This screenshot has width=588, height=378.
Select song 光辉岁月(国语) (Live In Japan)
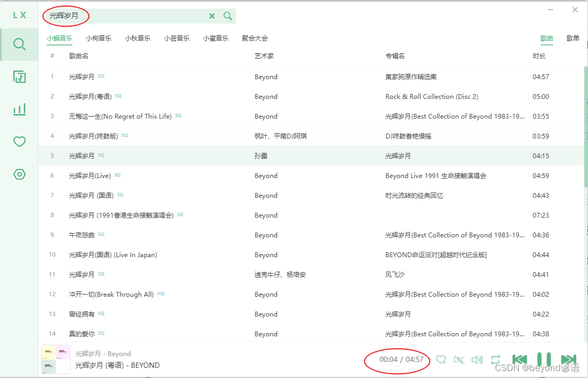click(x=311, y=254)
